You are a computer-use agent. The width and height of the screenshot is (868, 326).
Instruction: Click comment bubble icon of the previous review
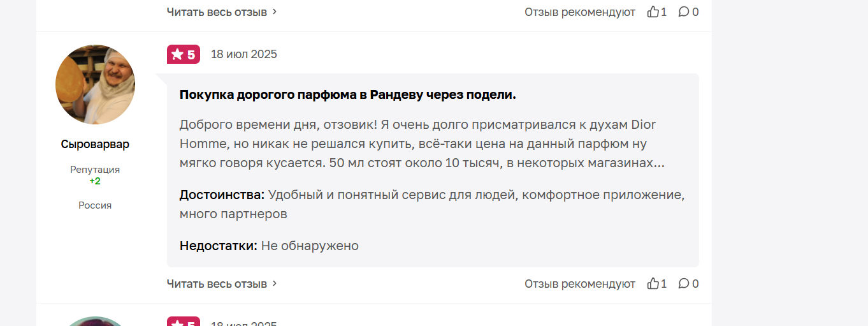pos(683,11)
